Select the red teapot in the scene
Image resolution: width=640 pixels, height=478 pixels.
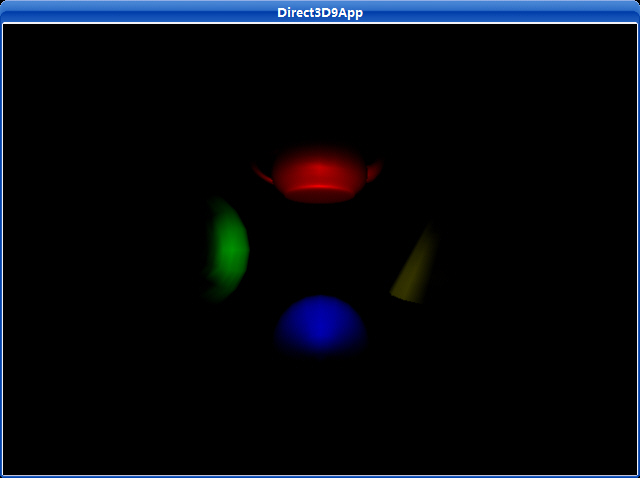[x=318, y=173]
